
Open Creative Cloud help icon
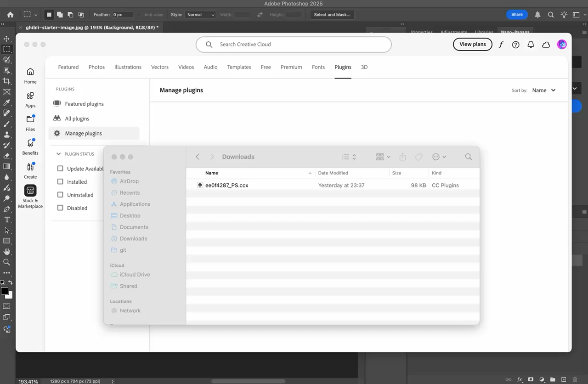[516, 45]
